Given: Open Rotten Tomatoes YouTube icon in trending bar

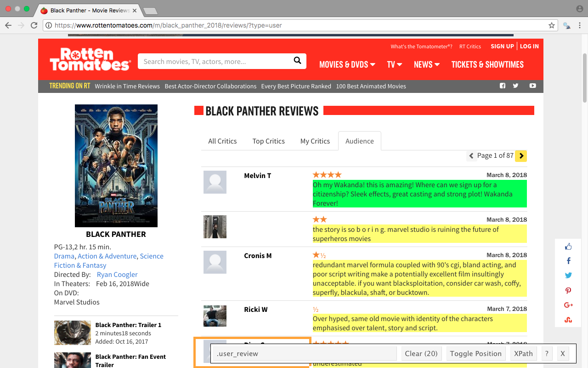Looking at the screenshot, I should coord(532,86).
